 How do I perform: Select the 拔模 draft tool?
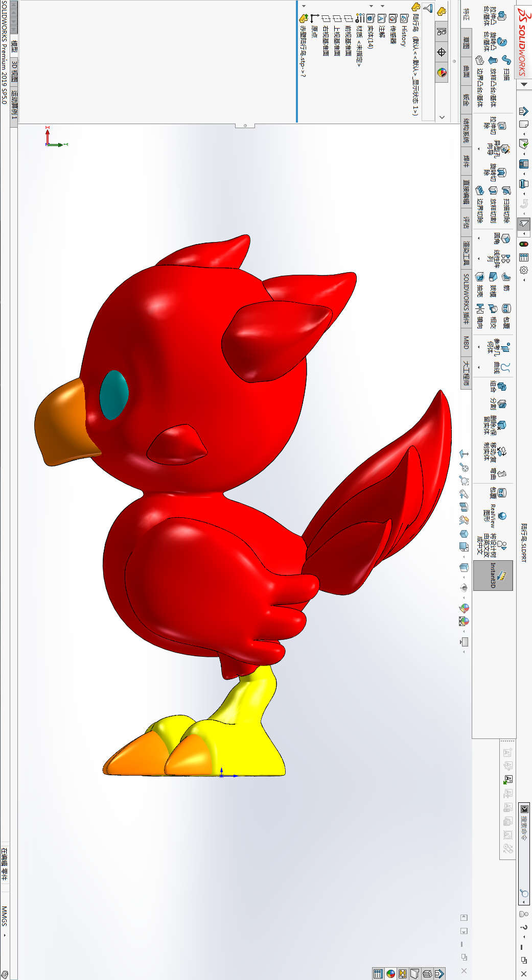tap(493, 284)
